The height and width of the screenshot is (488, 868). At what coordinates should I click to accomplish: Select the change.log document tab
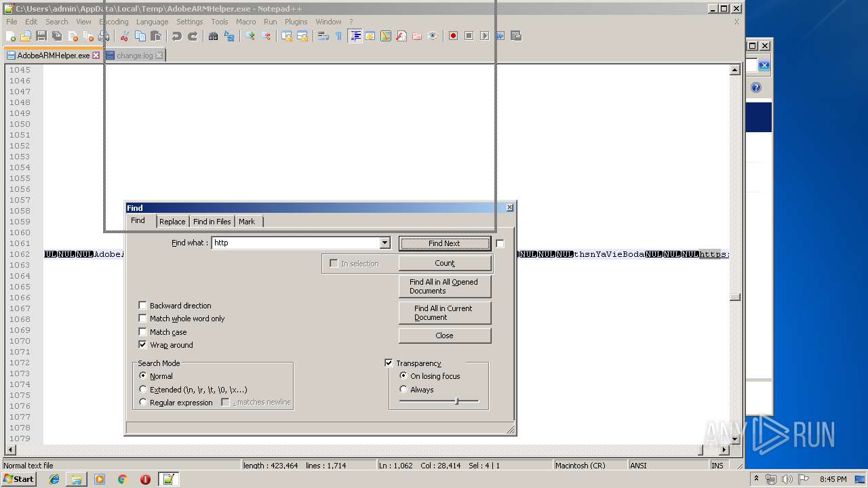point(134,56)
